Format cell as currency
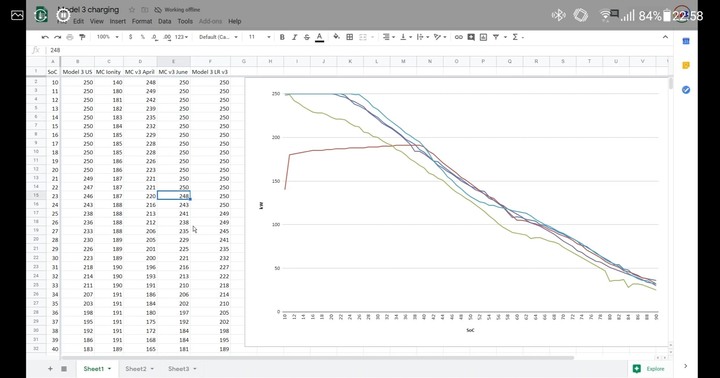The width and height of the screenshot is (720, 378). point(130,37)
